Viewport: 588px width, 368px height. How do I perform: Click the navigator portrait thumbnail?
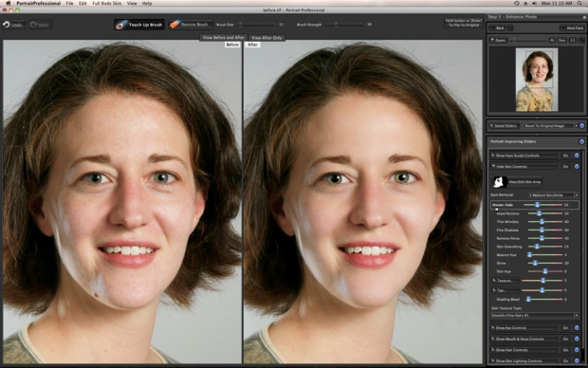click(537, 80)
